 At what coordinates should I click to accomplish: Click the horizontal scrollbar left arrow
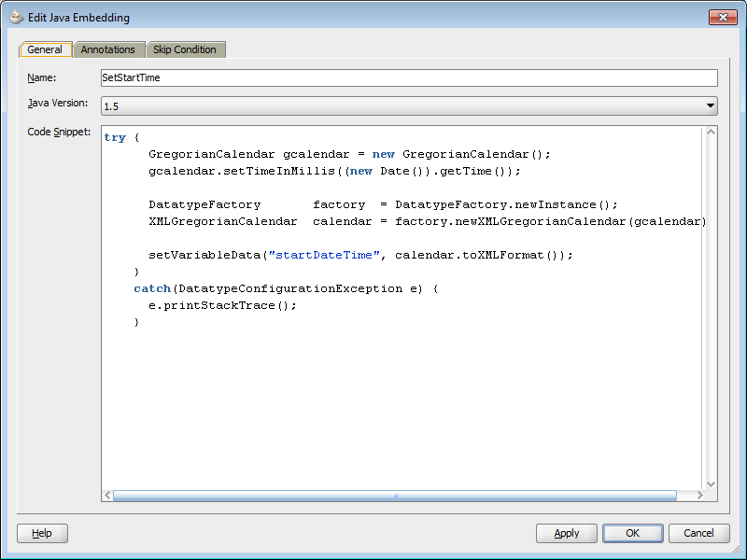click(x=107, y=496)
